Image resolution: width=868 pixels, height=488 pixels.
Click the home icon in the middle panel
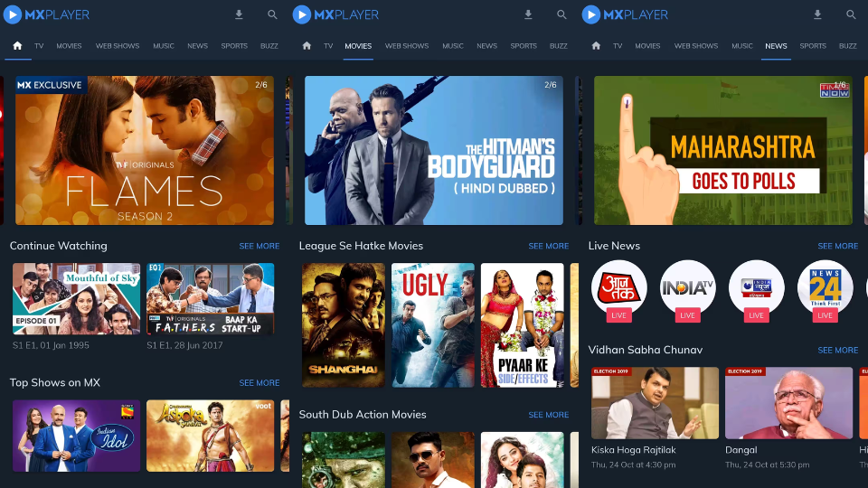307,46
